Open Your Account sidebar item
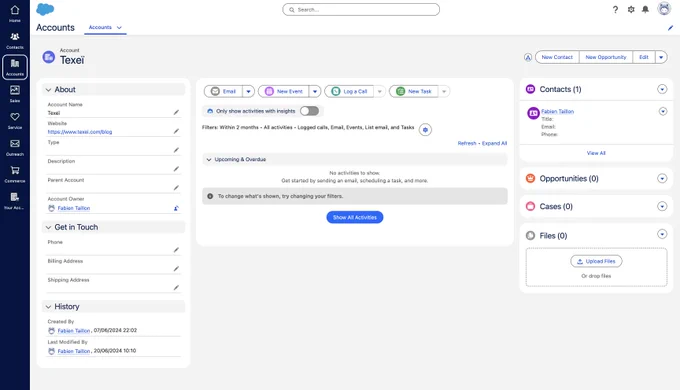 [x=15, y=201]
